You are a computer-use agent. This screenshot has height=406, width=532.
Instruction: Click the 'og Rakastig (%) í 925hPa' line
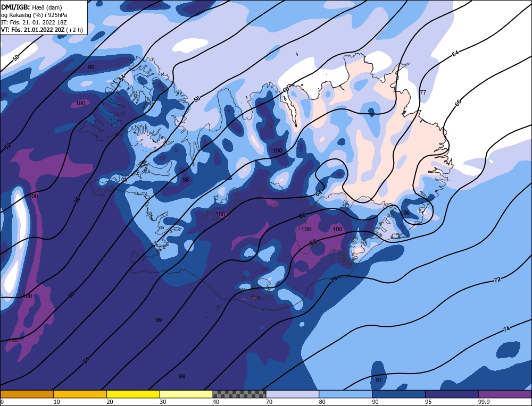click(x=34, y=15)
